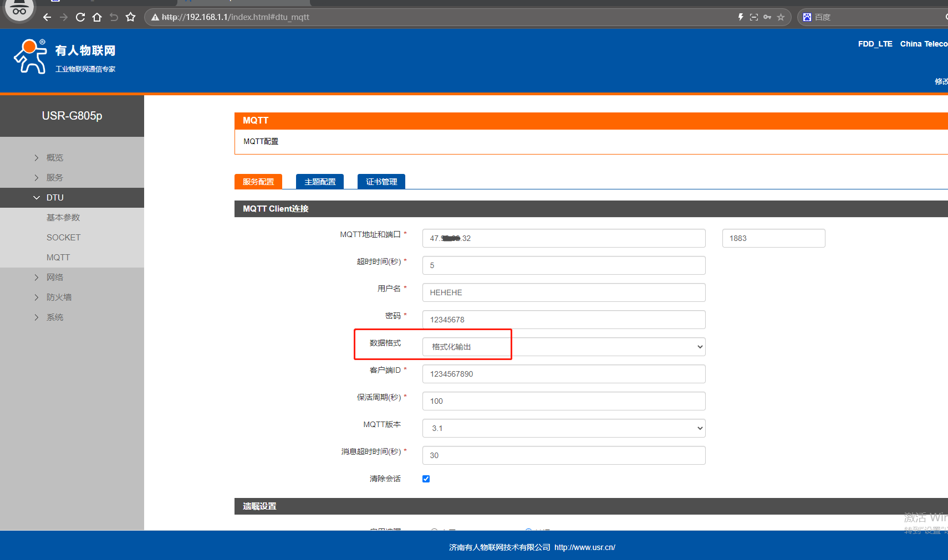Screen dimensions: 948x560
Task: Click the incognito profile icon
Action: 19,9
